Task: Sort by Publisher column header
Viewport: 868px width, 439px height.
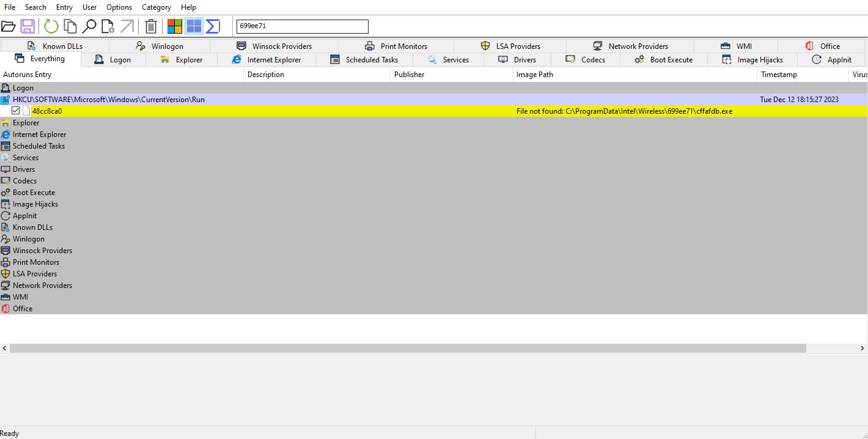Action: [x=452, y=75]
